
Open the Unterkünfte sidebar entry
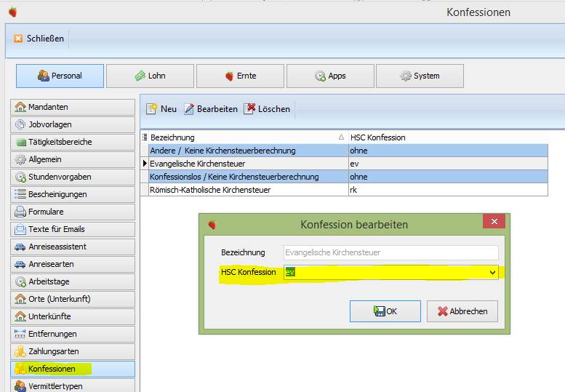pyautogui.click(x=73, y=316)
